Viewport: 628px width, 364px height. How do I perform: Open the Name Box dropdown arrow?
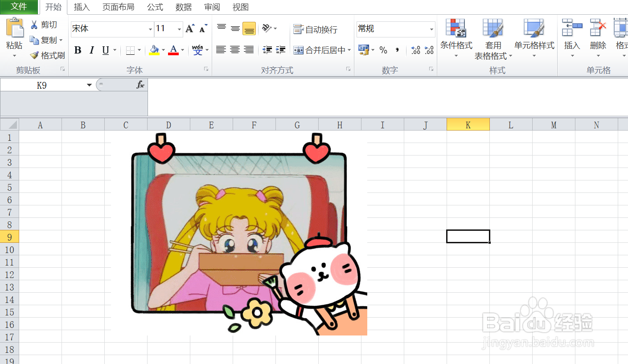pos(89,85)
